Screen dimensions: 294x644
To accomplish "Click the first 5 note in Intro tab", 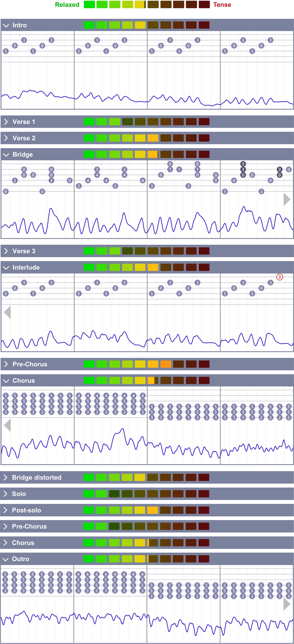I will click(x=6, y=51).
